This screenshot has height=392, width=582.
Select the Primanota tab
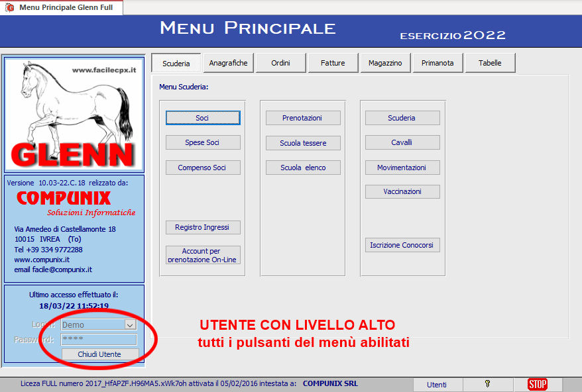[x=437, y=63]
